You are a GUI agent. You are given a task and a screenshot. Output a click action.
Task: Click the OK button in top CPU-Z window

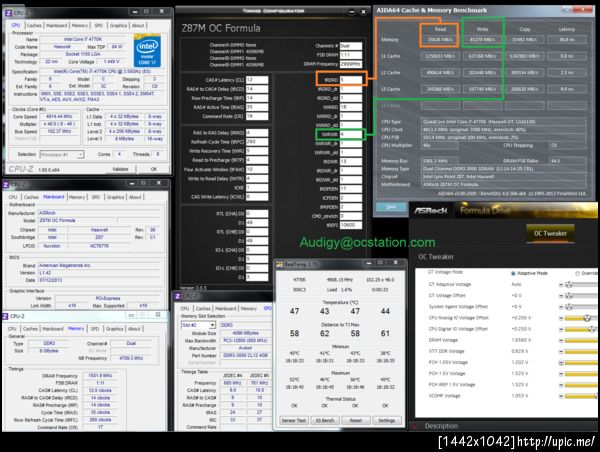point(154,169)
